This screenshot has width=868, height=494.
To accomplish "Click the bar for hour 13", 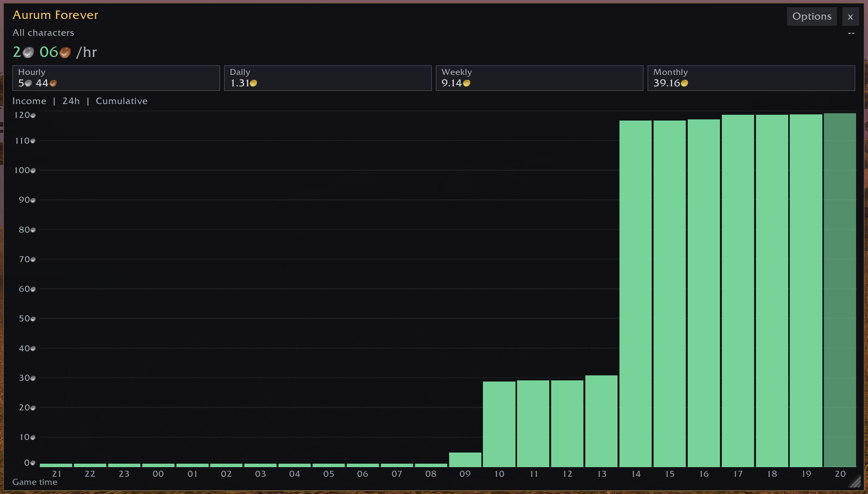I will coord(601,421).
